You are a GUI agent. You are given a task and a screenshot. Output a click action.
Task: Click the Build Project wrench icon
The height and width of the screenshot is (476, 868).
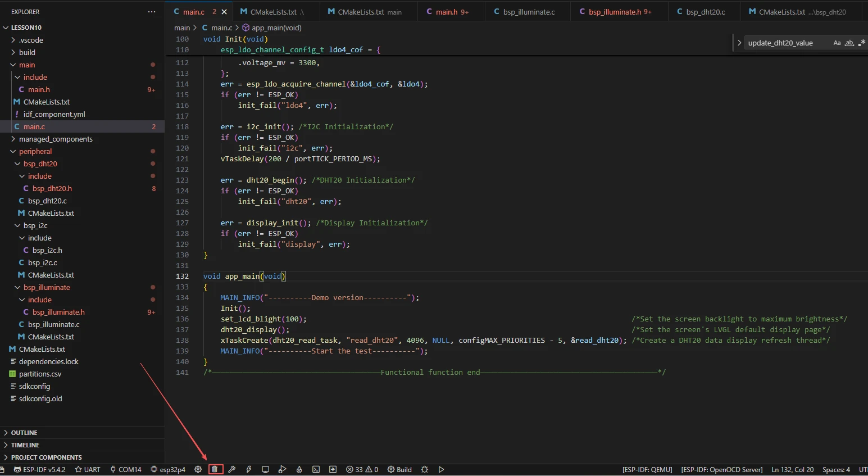[x=231, y=469]
